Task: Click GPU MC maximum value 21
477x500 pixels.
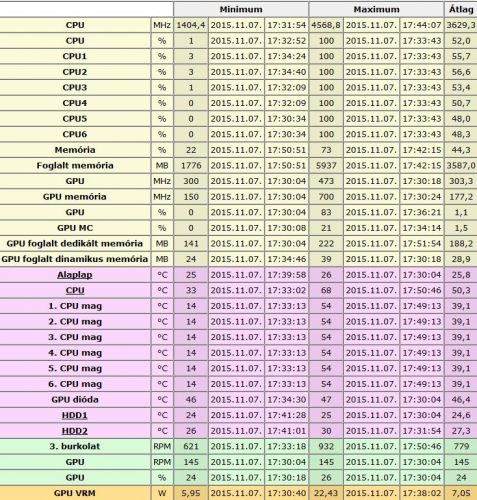Action: [x=326, y=228]
